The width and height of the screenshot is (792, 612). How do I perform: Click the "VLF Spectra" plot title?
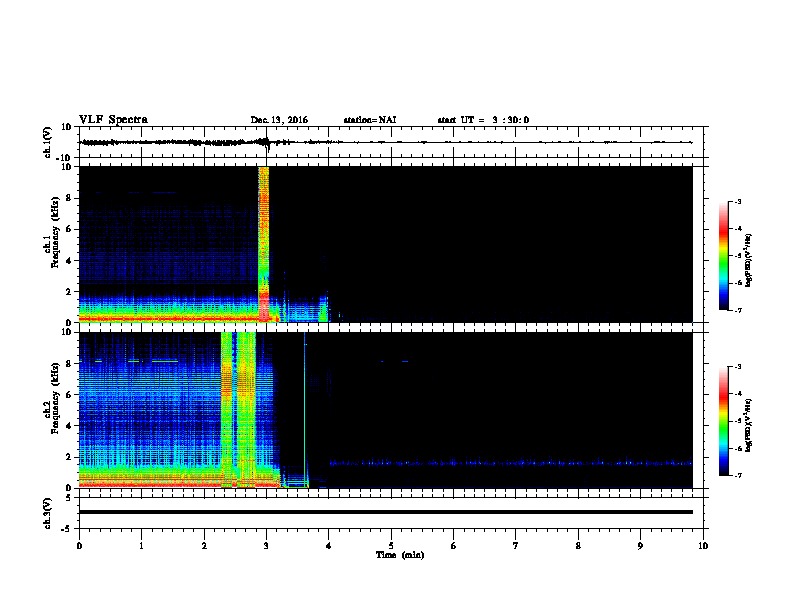click(x=113, y=120)
